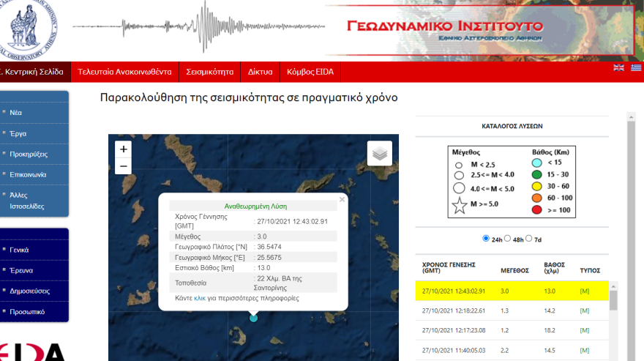Select the 48h time range radio button
The height and width of the screenshot is (361, 644).
coord(507,239)
